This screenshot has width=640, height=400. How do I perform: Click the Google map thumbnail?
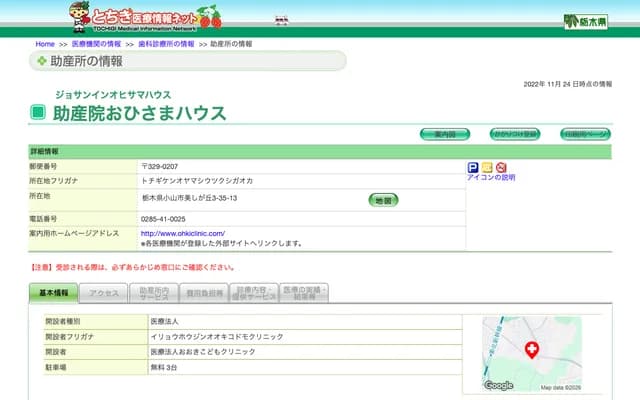(x=532, y=353)
